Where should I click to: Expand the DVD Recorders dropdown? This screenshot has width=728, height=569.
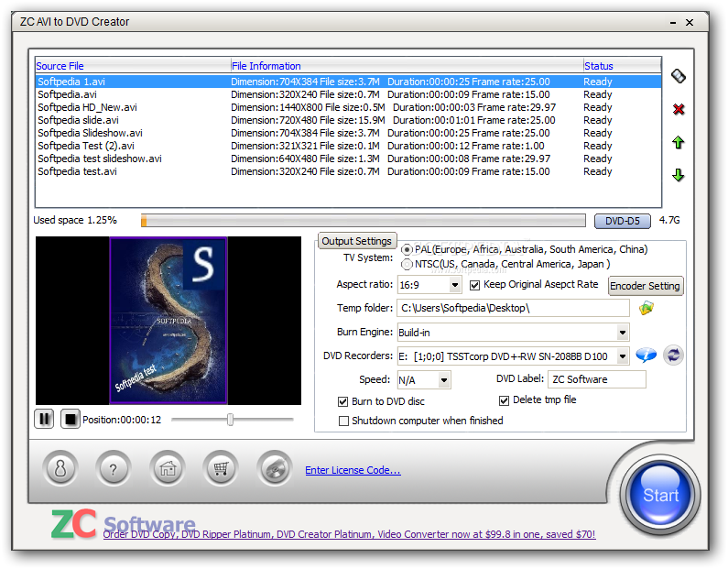click(x=622, y=356)
